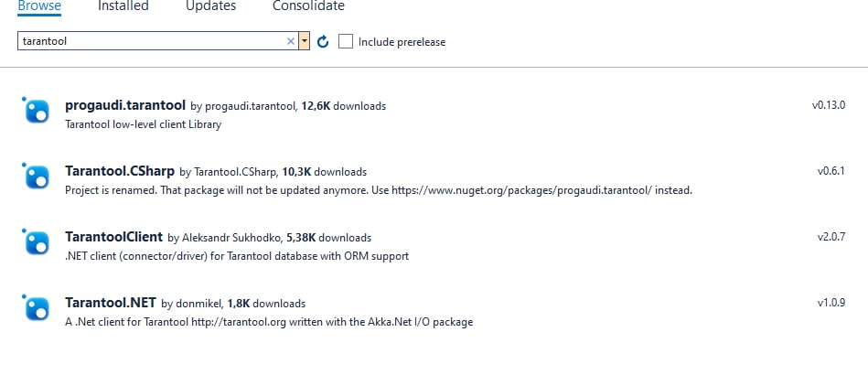
Task: Open the Installed tab
Action: (x=123, y=6)
